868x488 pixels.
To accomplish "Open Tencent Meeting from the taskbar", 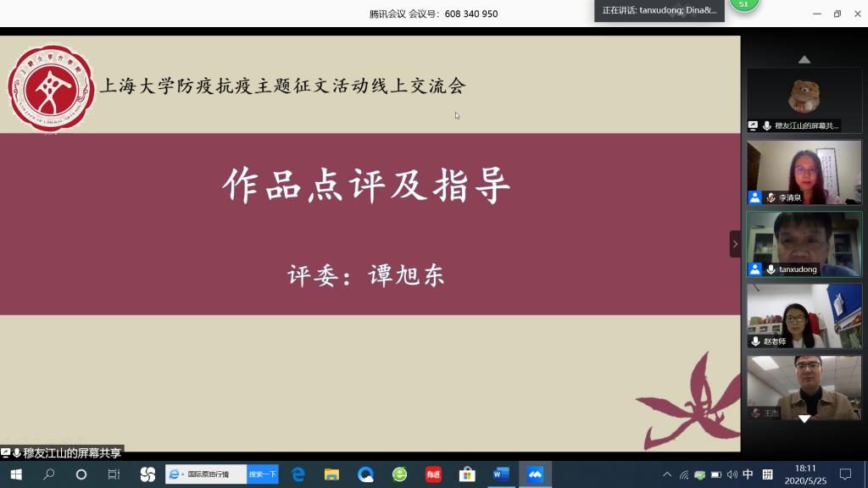I will 535,474.
